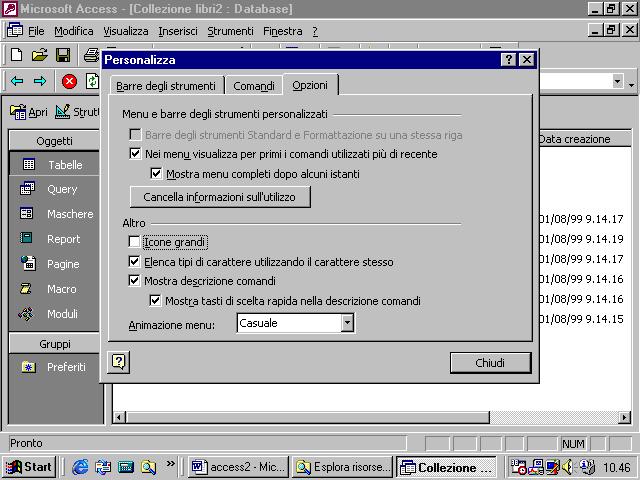Click the Gruppi header button
The height and width of the screenshot is (480, 640).
(x=54, y=344)
